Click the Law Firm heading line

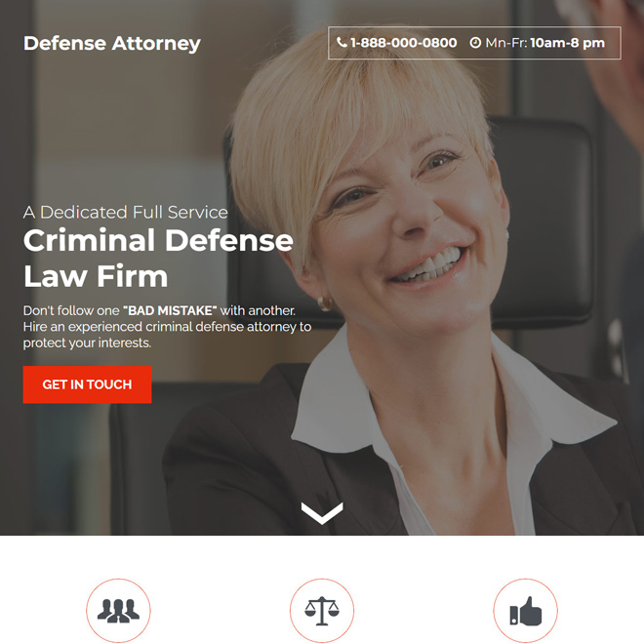click(x=96, y=276)
